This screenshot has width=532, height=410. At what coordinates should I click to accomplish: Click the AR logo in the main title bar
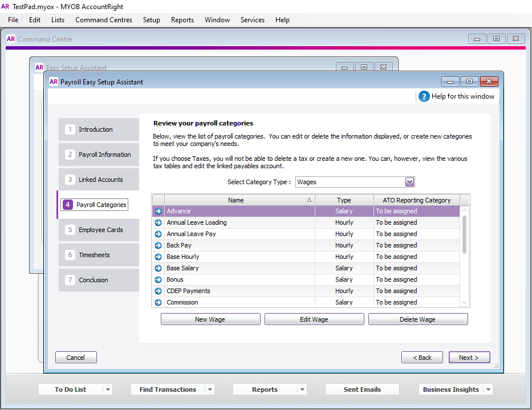pos(5,6)
